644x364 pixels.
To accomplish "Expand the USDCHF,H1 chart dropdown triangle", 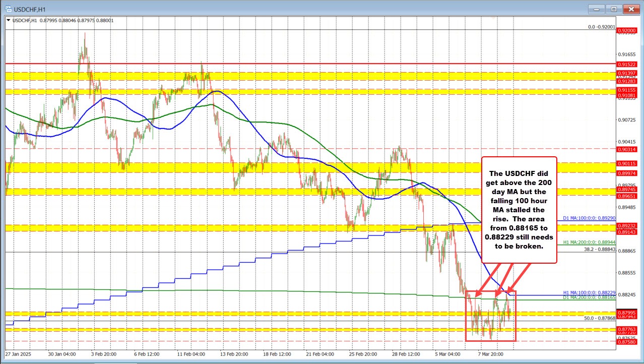I will point(8,20).
